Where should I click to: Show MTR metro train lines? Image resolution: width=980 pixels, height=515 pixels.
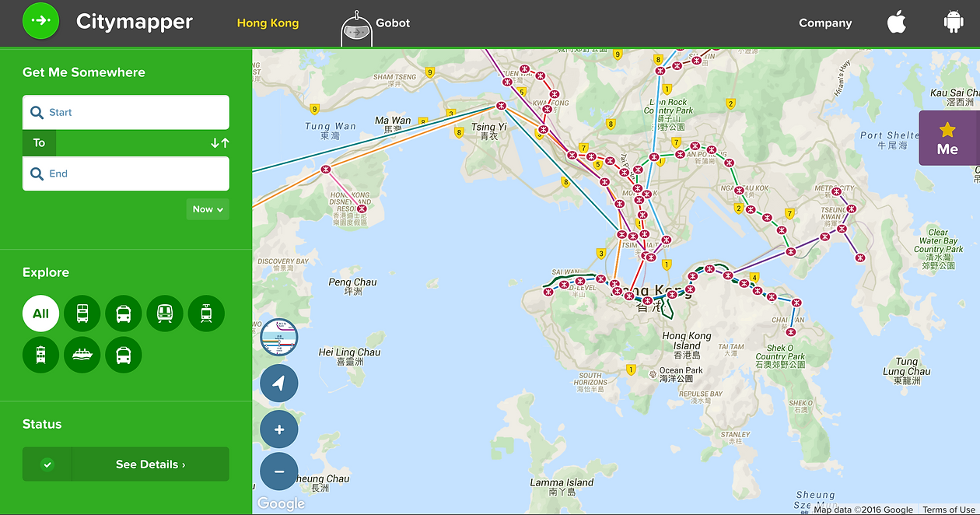165,314
